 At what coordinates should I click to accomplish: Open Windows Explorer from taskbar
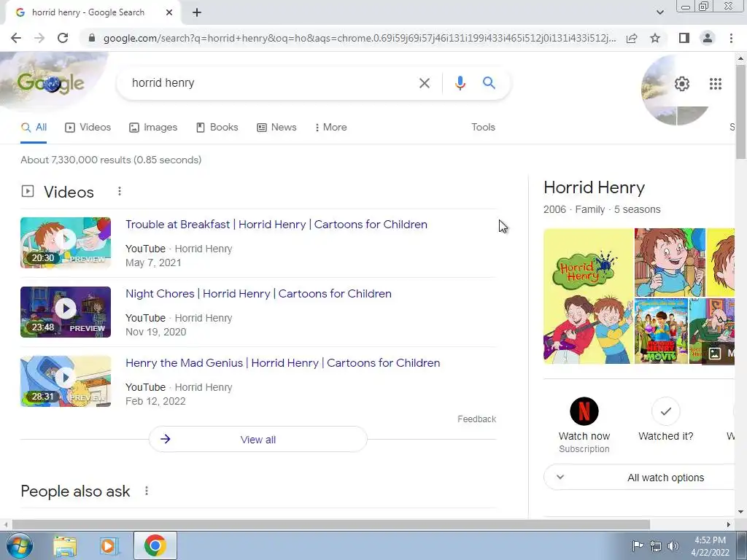click(65, 545)
